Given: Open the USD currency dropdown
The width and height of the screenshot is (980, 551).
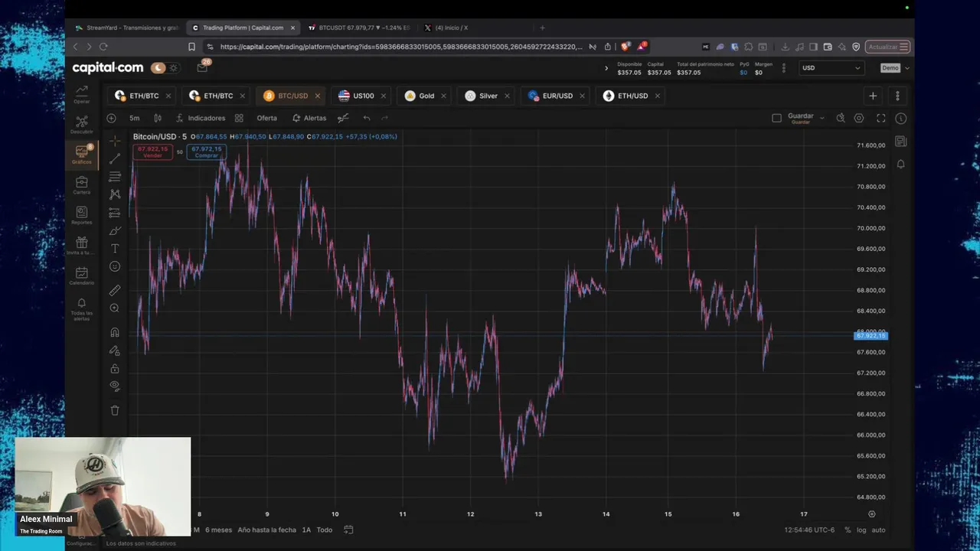Looking at the screenshot, I should click(x=831, y=68).
